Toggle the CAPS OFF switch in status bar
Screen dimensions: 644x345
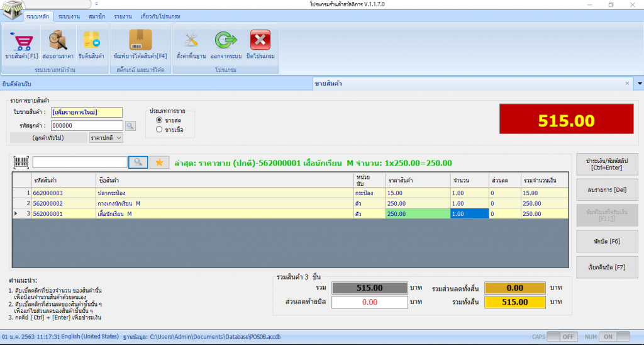tap(561, 337)
